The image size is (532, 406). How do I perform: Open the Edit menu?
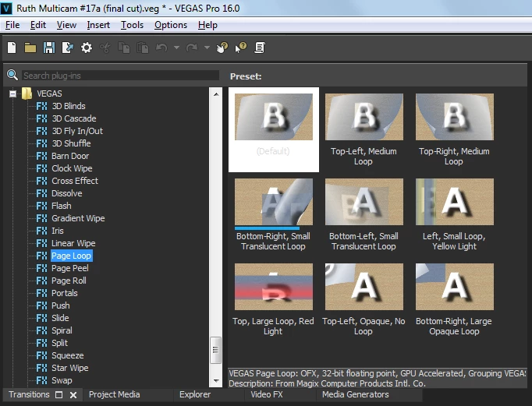38,25
